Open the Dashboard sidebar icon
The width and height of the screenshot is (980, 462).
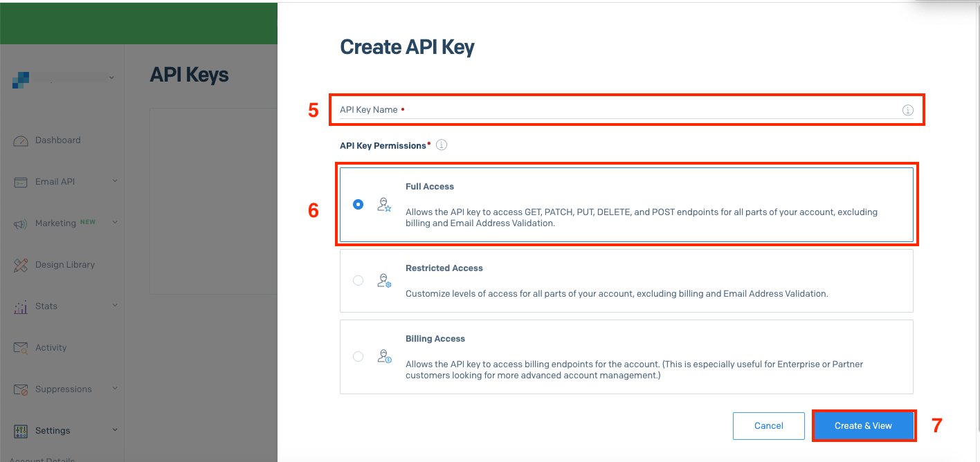21,140
